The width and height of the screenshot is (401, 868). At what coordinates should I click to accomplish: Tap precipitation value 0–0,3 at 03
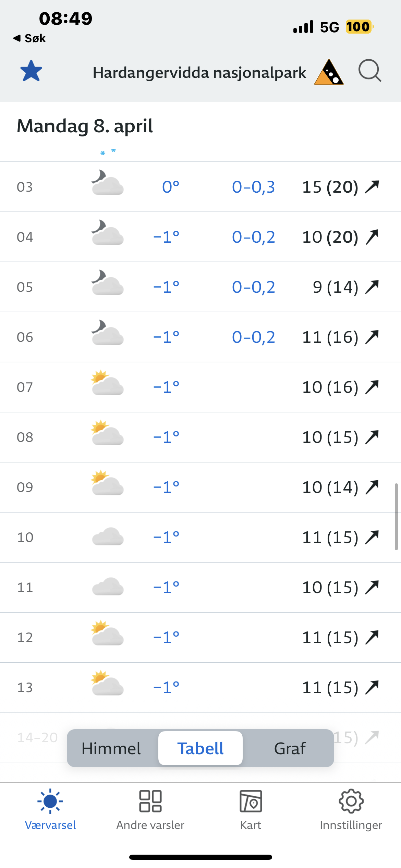(253, 187)
